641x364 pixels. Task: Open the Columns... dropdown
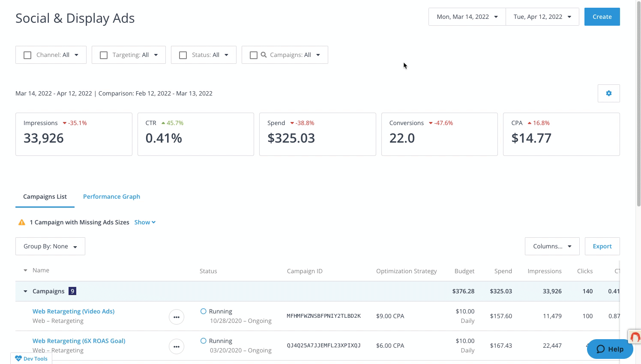[x=552, y=246]
